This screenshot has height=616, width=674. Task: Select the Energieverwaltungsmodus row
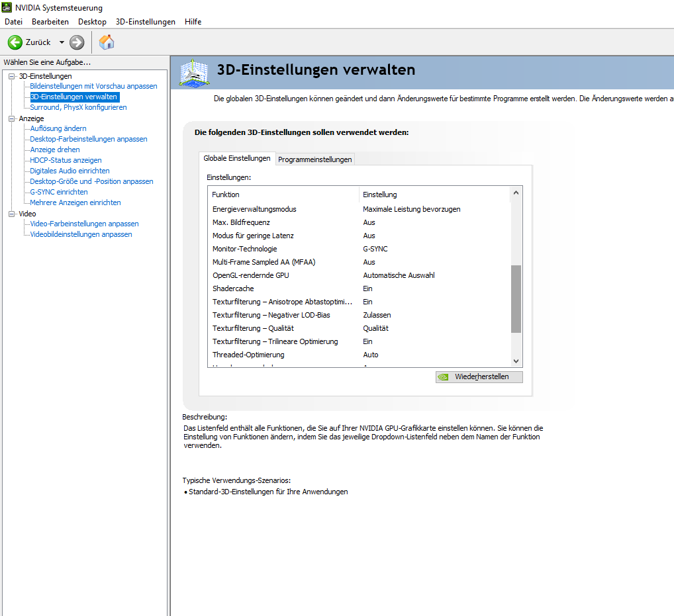[x=359, y=209]
